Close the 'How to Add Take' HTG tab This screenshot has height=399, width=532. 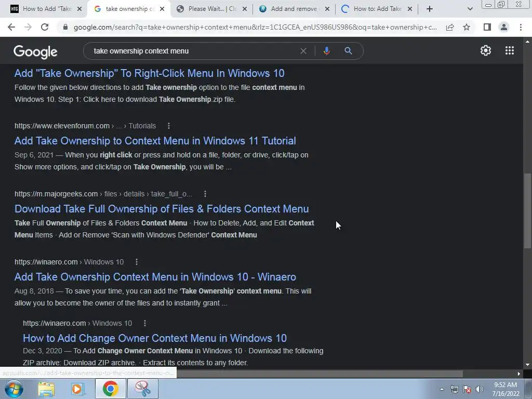point(79,9)
